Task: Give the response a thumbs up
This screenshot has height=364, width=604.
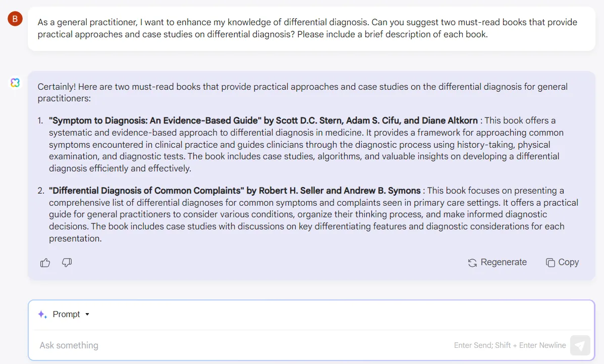Action: [x=45, y=263]
